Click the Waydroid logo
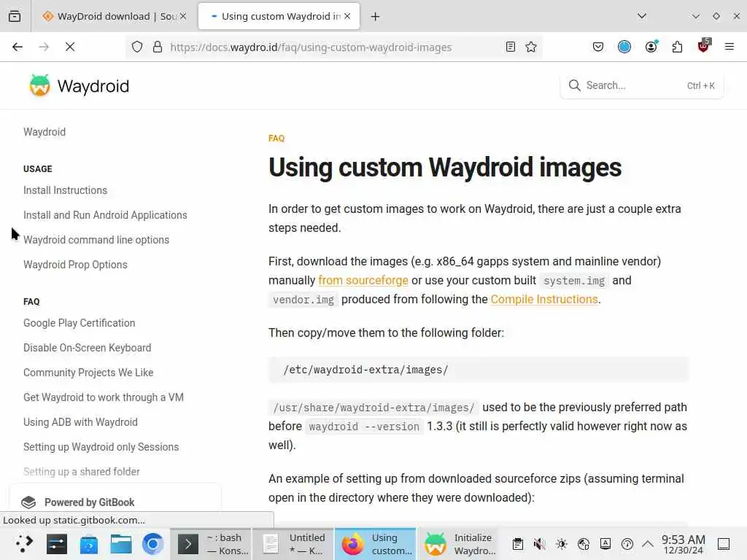Image resolution: width=747 pixels, height=560 pixels. tap(79, 86)
